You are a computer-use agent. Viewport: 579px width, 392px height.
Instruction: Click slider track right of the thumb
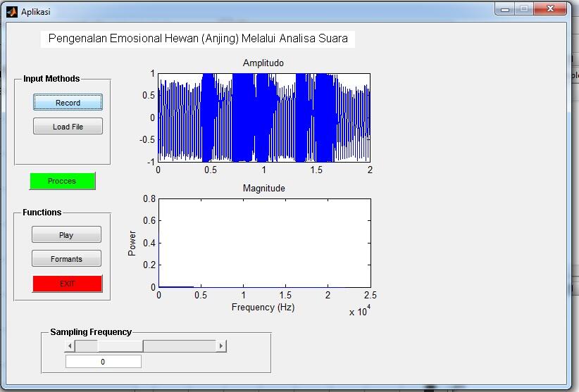click(179, 346)
